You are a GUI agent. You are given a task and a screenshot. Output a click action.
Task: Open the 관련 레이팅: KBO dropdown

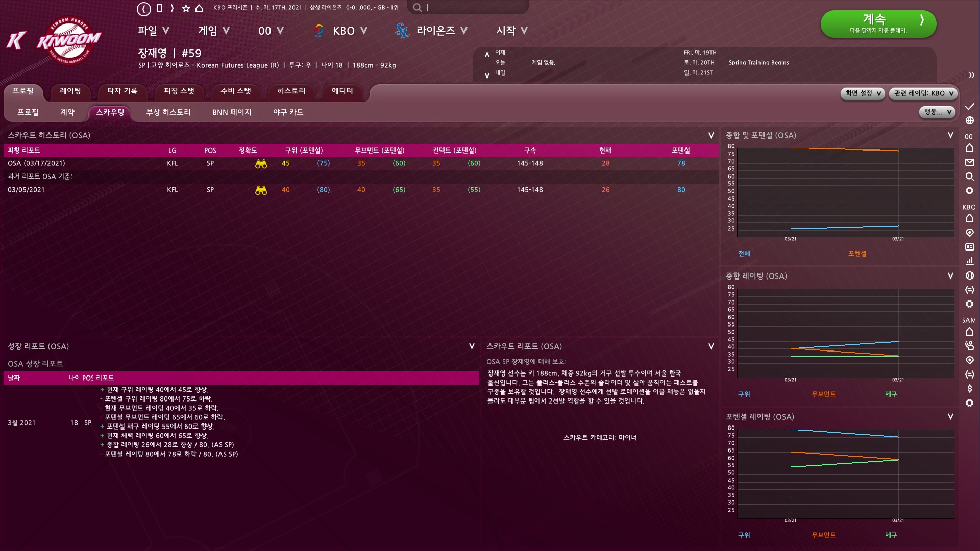click(x=923, y=93)
